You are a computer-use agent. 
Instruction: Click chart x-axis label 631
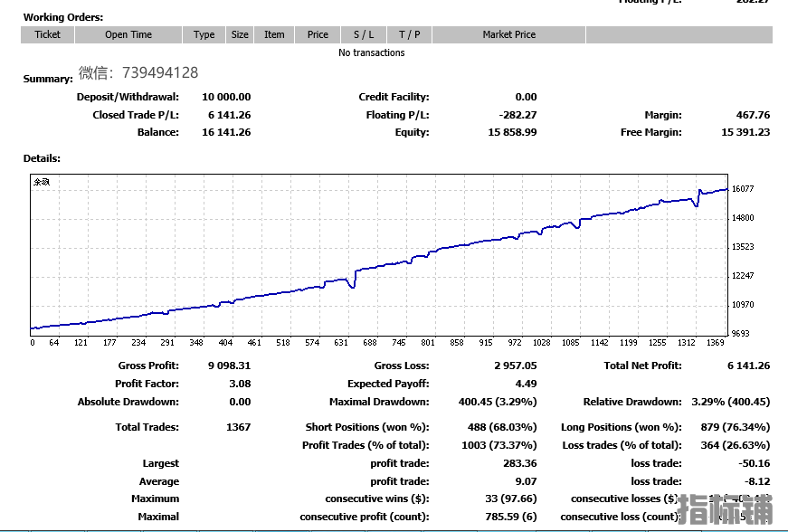pos(341,343)
